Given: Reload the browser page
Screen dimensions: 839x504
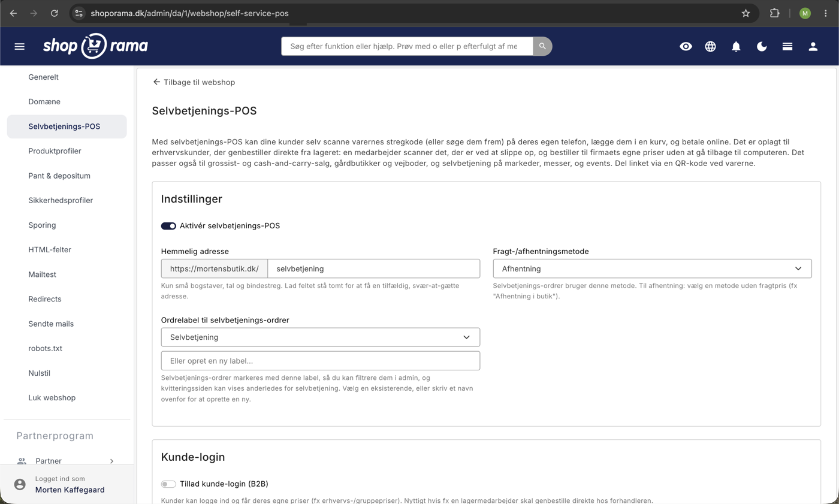Looking at the screenshot, I should [x=55, y=13].
